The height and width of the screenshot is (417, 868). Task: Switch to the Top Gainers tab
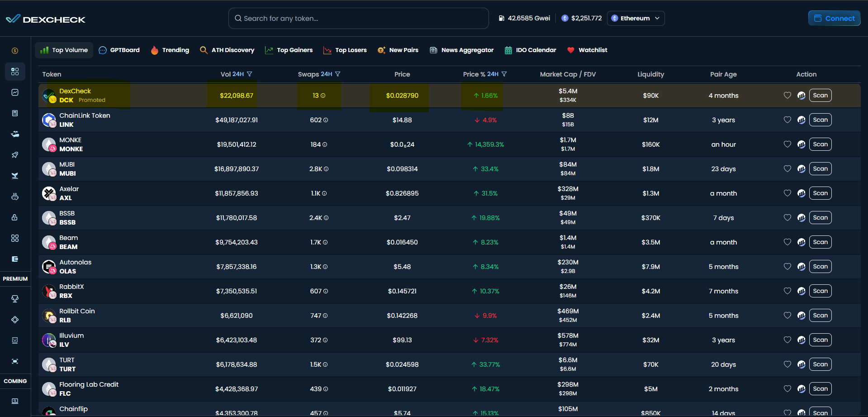click(289, 50)
